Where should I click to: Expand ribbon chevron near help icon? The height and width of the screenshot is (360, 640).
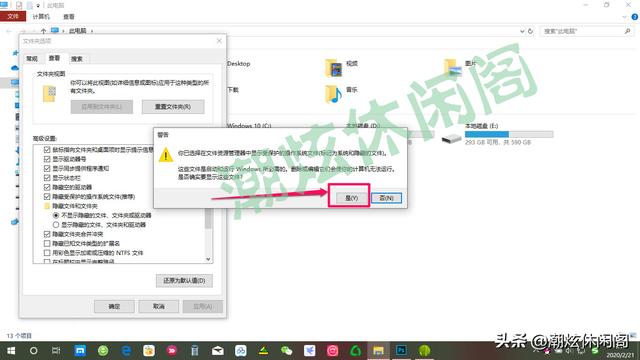click(624, 17)
